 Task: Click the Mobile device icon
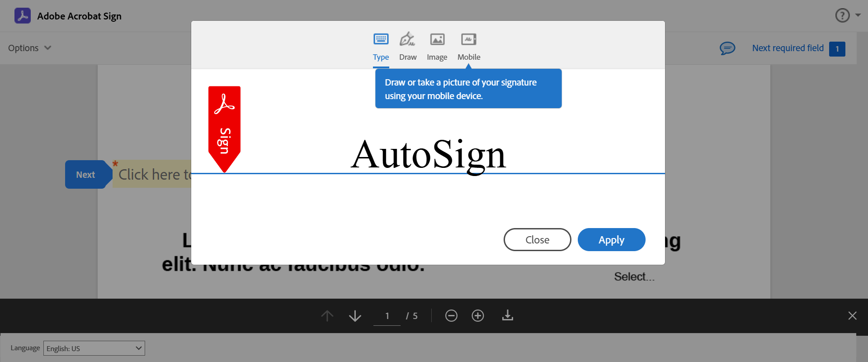[469, 39]
